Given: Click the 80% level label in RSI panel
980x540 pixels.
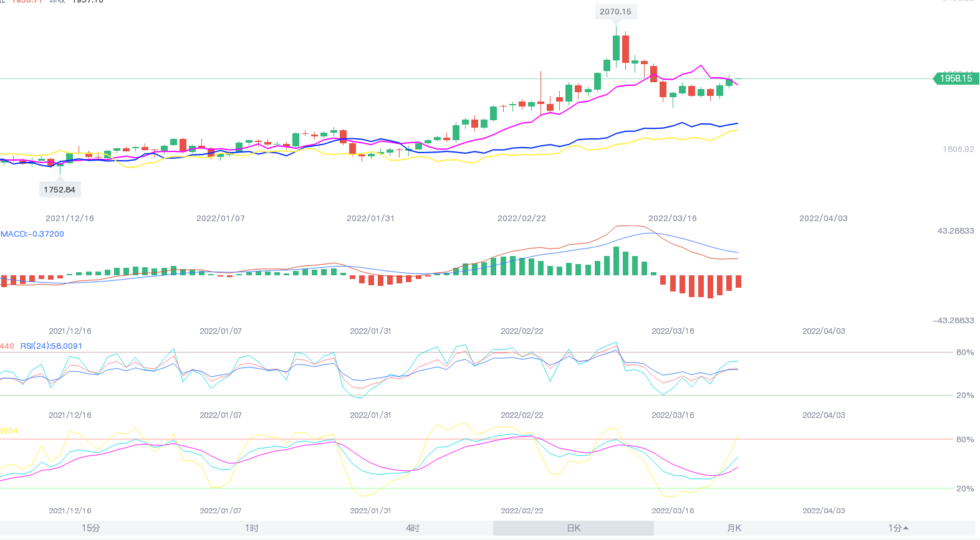Looking at the screenshot, I should click(x=965, y=353).
